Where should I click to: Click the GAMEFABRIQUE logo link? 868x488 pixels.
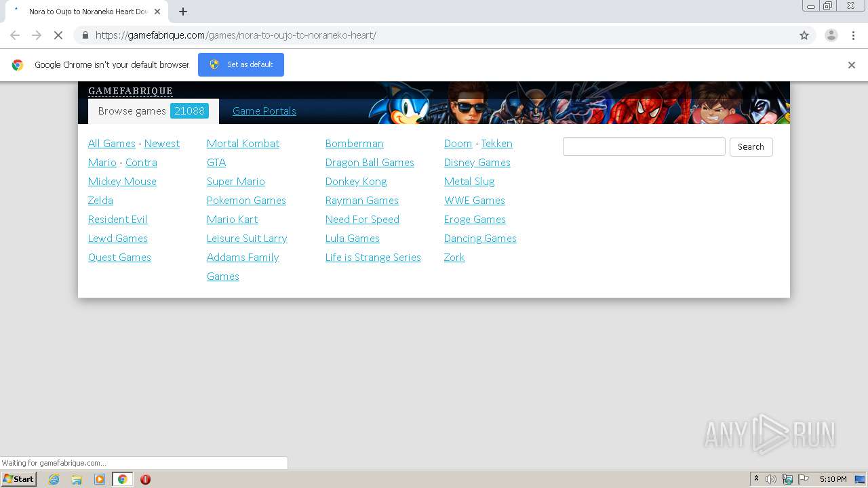click(130, 91)
